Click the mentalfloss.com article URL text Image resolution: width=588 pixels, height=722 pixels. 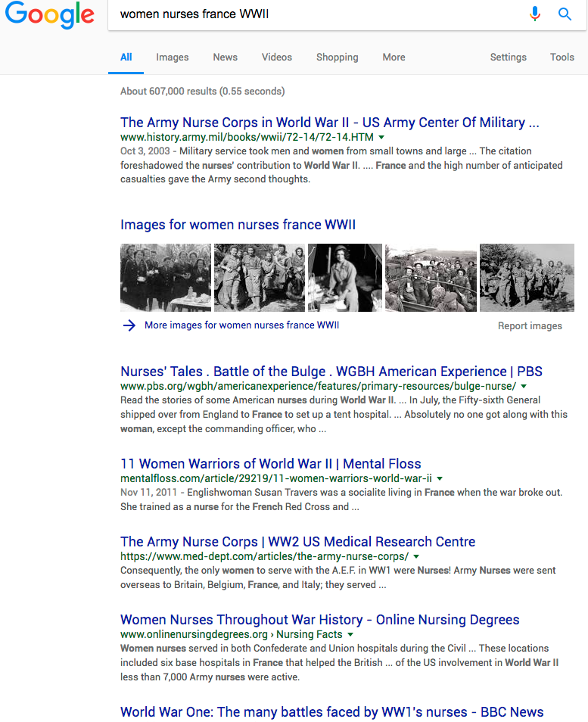pyautogui.click(x=276, y=478)
